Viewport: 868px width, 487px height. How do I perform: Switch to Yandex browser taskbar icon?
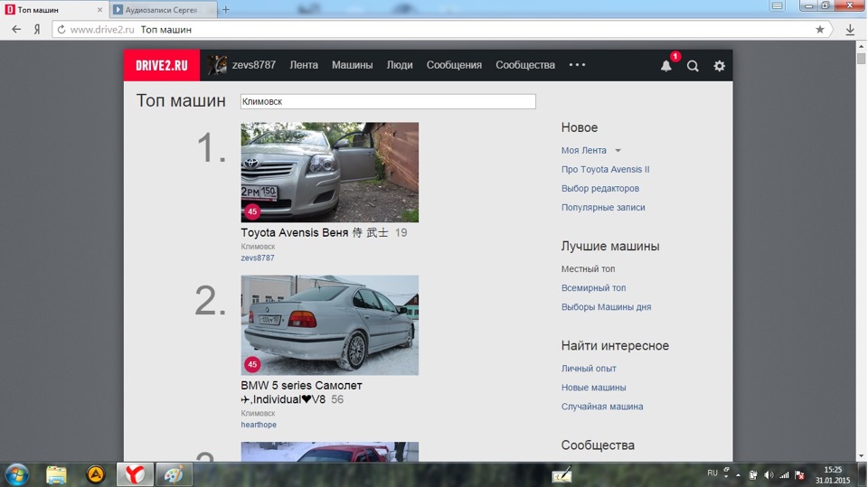pyautogui.click(x=135, y=474)
